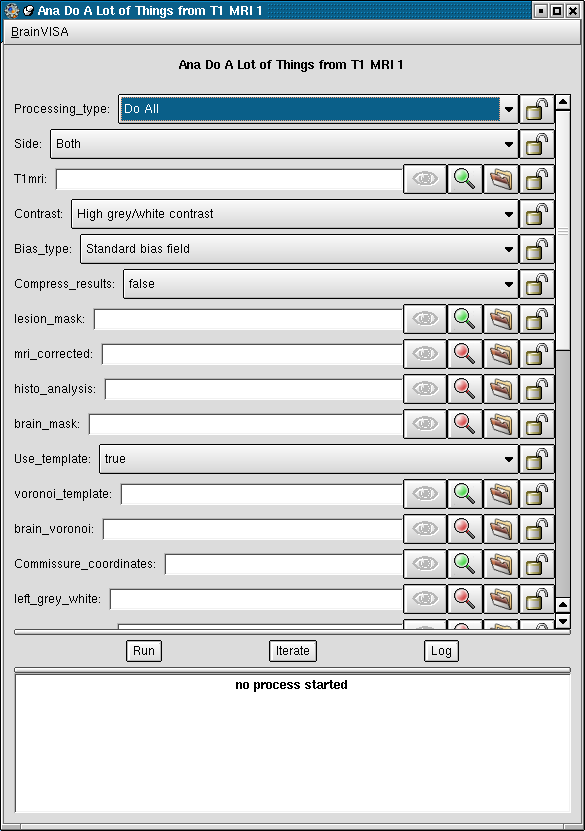Click into the T1mri text field
585x831 pixels.
[x=229, y=179]
